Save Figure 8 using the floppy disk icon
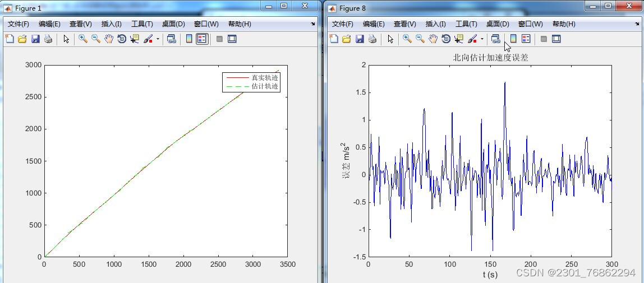 (360, 39)
